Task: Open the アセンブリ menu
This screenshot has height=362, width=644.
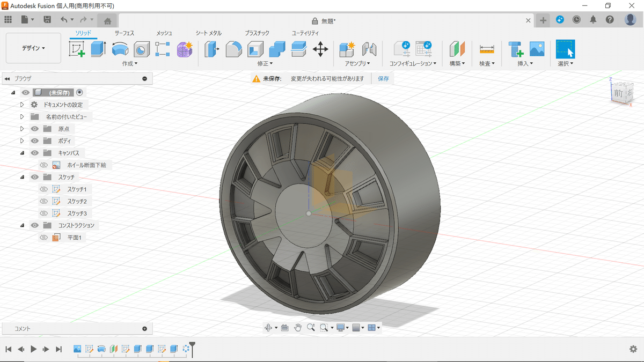Action: pos(357,63)
